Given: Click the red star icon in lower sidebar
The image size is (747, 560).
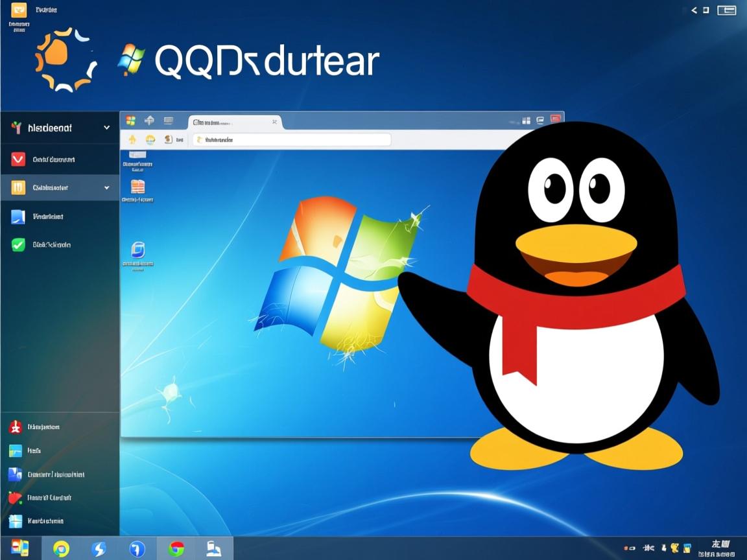Looking at the screenshot, I should coord(15,427).
